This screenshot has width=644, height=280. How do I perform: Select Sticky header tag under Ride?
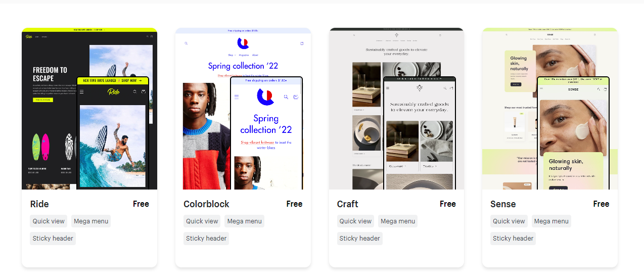click(53, 239)
